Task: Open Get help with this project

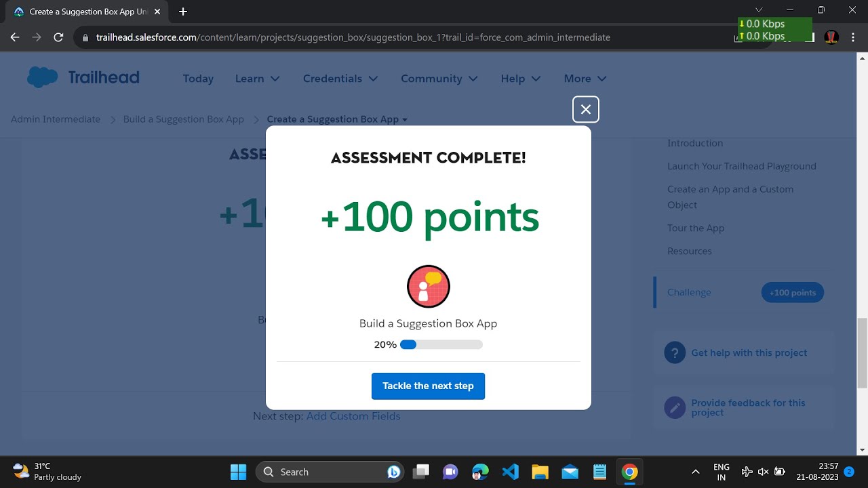Action: [x=749, y=352]
